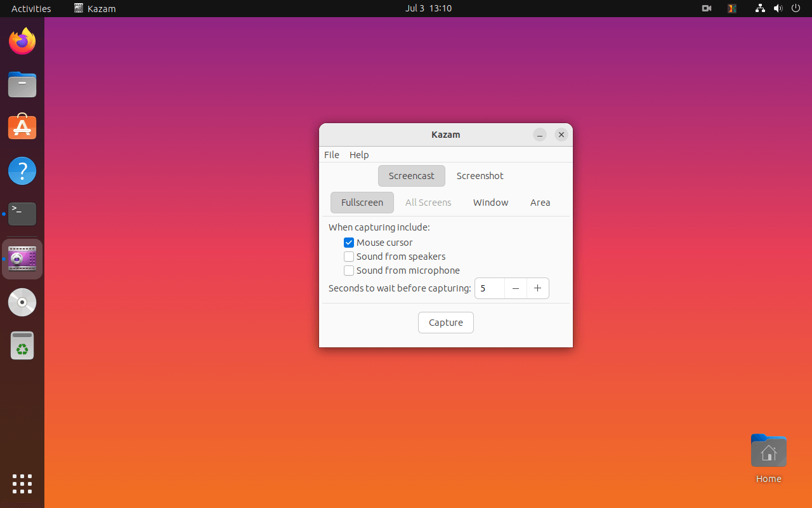Open the Kazam app menu in top bar
This screenshot has height=508, width=812.
[95, 8]
